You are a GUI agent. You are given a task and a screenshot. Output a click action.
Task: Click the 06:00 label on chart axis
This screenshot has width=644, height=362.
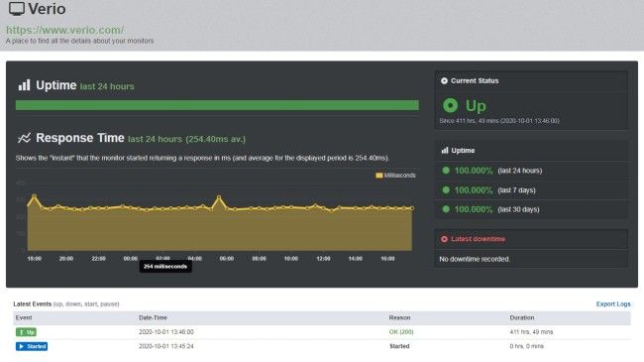[x=226, y=259]
